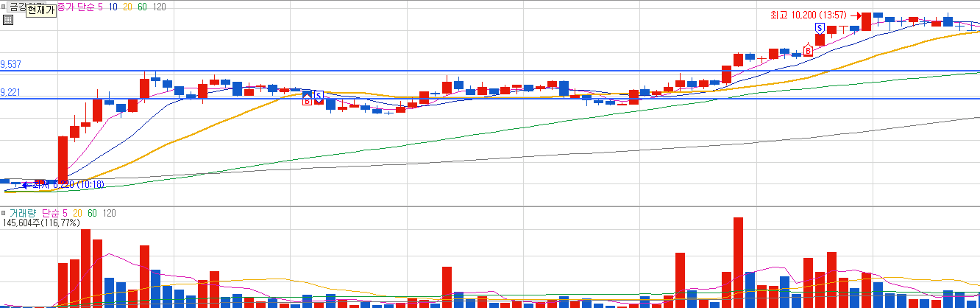Select the blue 10-period MA legend label

pyautogui.click(x=113, y=6)
